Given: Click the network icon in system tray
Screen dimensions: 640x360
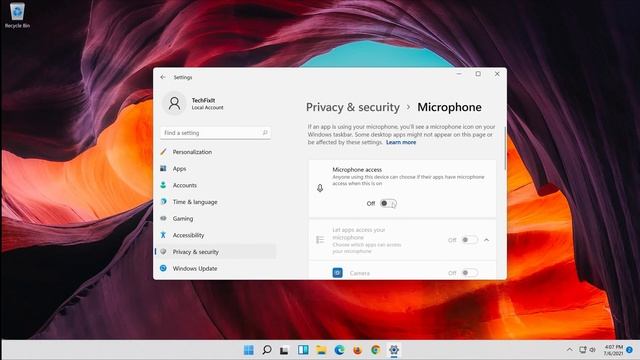Looking at the screenshot, I should pyautogui.click(x=583, y=350).
